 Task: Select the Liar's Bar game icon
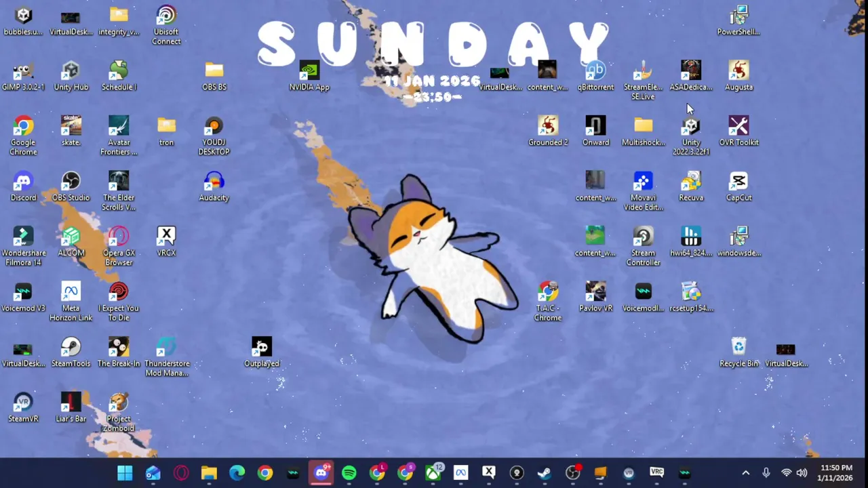click(71, 407)
